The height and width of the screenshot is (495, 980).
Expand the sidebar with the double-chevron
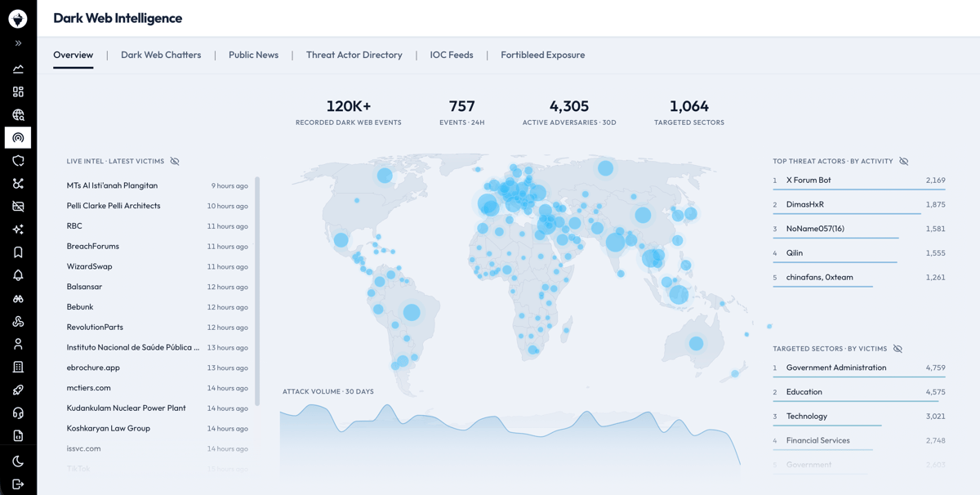[x=18, y=43]
